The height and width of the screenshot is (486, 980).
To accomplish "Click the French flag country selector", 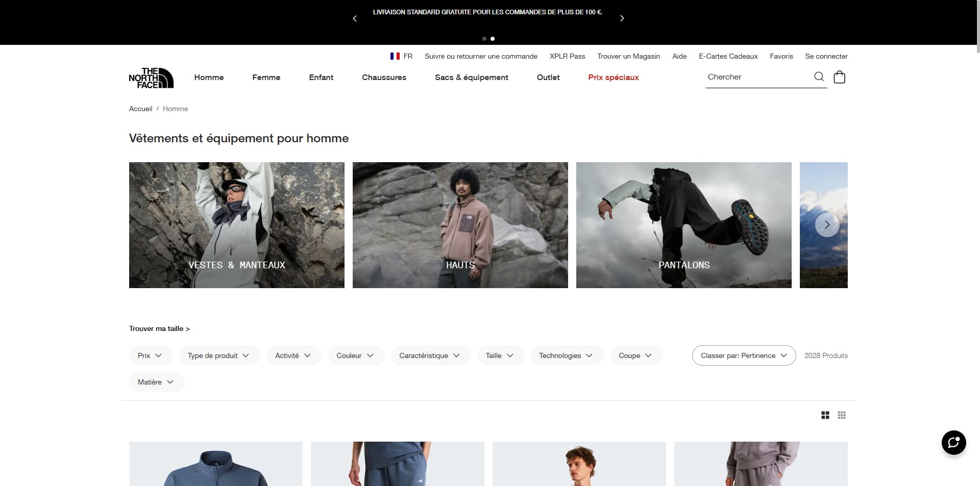I will (401, 56).
